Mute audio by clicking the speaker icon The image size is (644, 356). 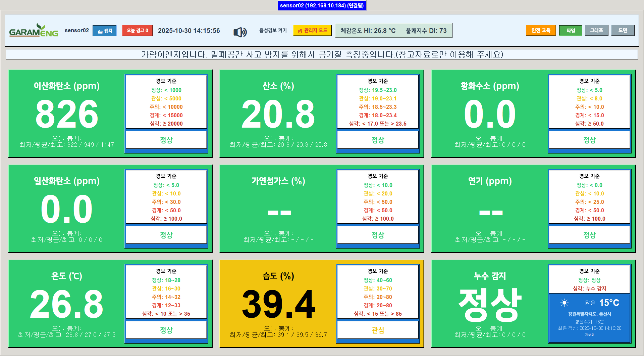coord(239,31)
